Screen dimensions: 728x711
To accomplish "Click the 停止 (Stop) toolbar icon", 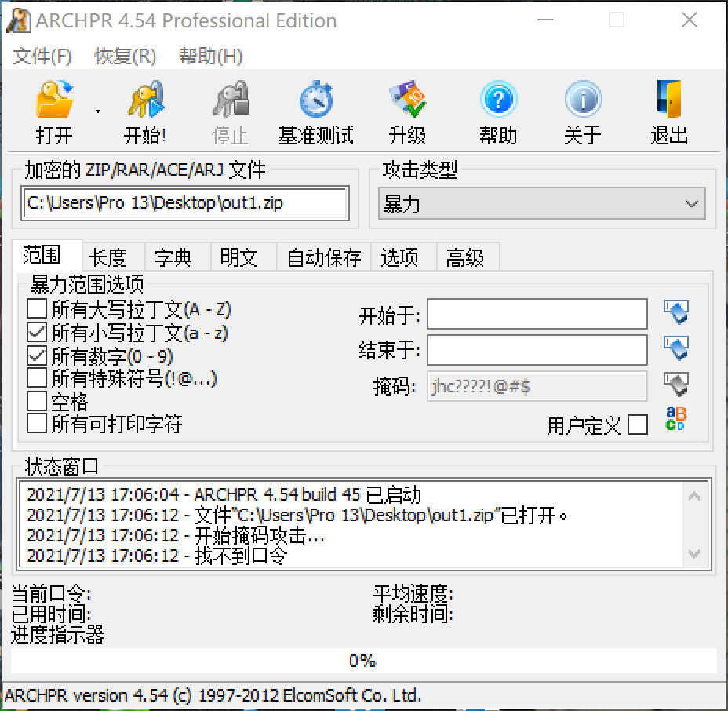I will coord(231,100).
